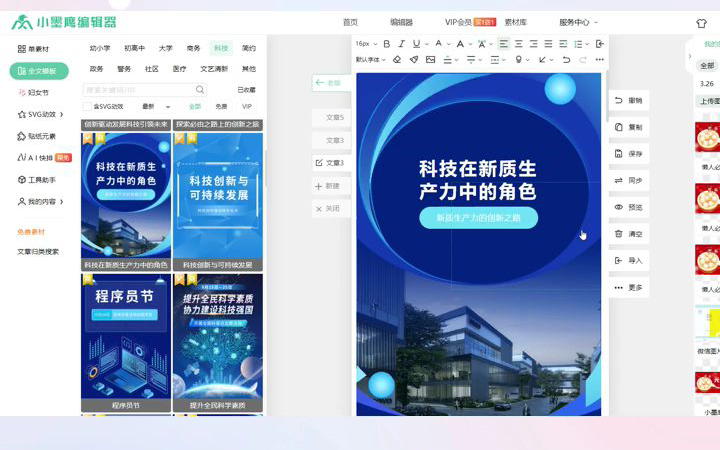Click the undo arrow in toolbar
This screenshot has height=450, width=720.
tap(566, 60)
